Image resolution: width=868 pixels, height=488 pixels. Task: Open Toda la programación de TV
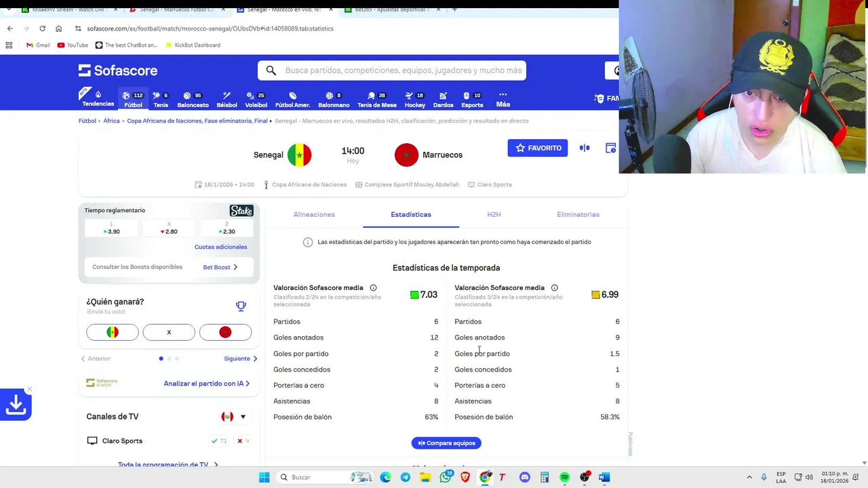pos(167,464)
